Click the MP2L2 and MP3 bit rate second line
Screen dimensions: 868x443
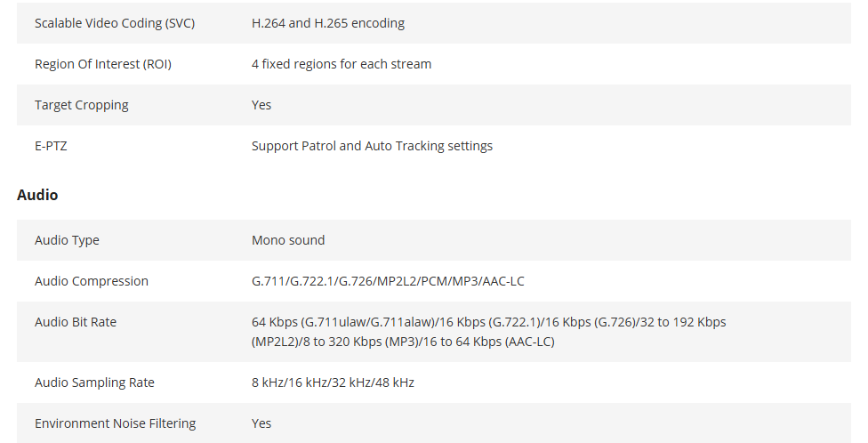pyautogui.click(x=403, y=342)
